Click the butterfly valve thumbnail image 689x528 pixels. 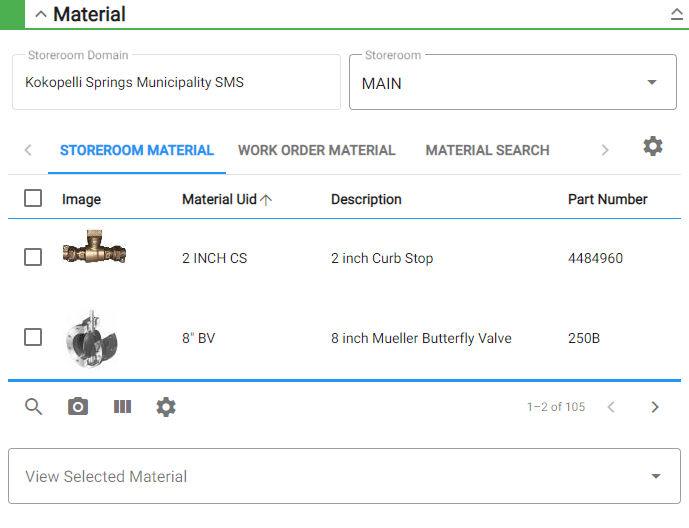[x=91, y=338]
